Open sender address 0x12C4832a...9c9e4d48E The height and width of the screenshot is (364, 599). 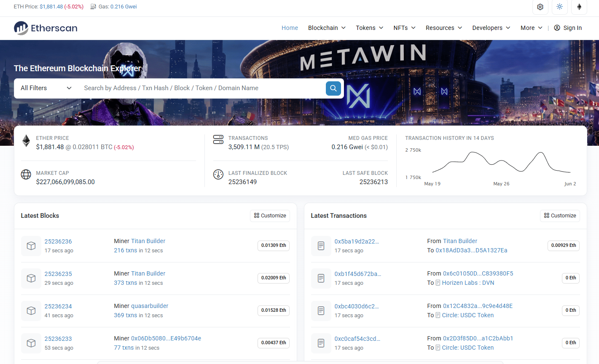478,306
